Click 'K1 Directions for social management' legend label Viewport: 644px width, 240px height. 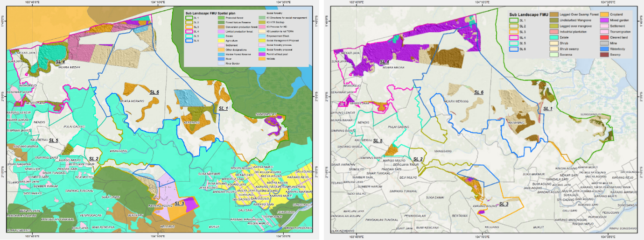coord(287,18)
